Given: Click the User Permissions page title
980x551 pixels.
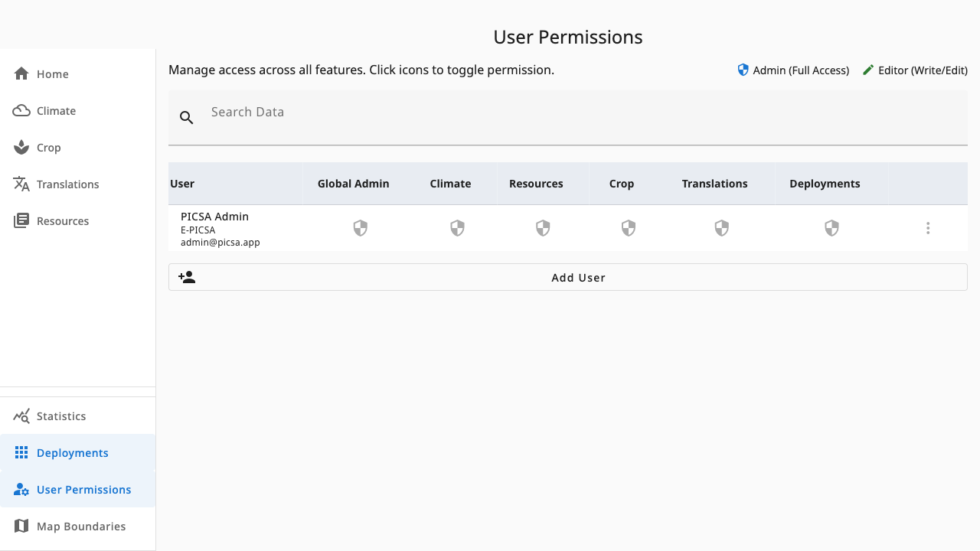Looking at the screenshot, I should (568, 37).
